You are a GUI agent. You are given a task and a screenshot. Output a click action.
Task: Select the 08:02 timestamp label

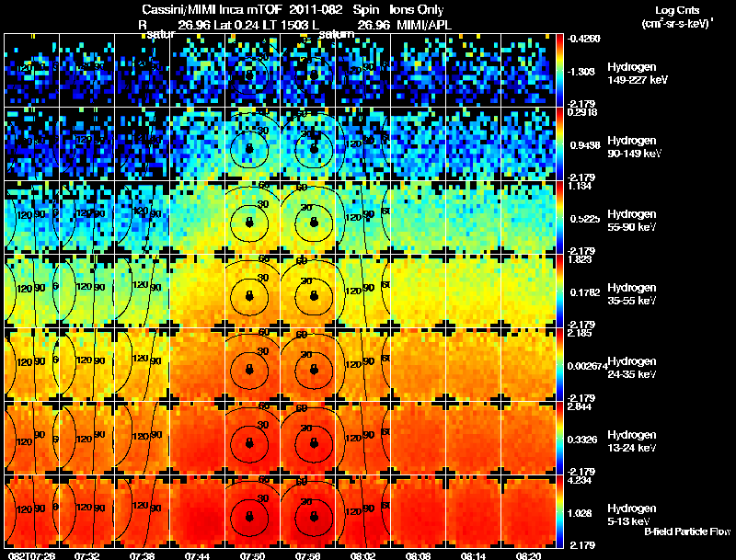tap(362, 556)
